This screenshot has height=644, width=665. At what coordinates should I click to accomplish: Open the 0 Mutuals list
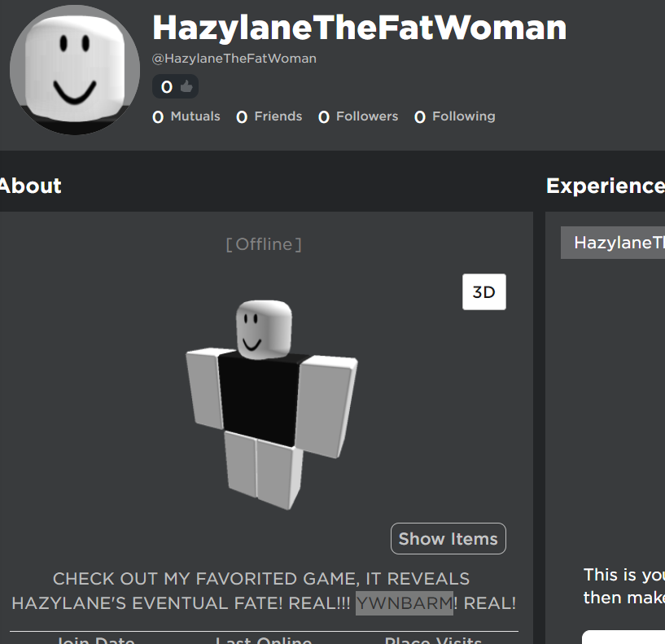tap(186, 116)
